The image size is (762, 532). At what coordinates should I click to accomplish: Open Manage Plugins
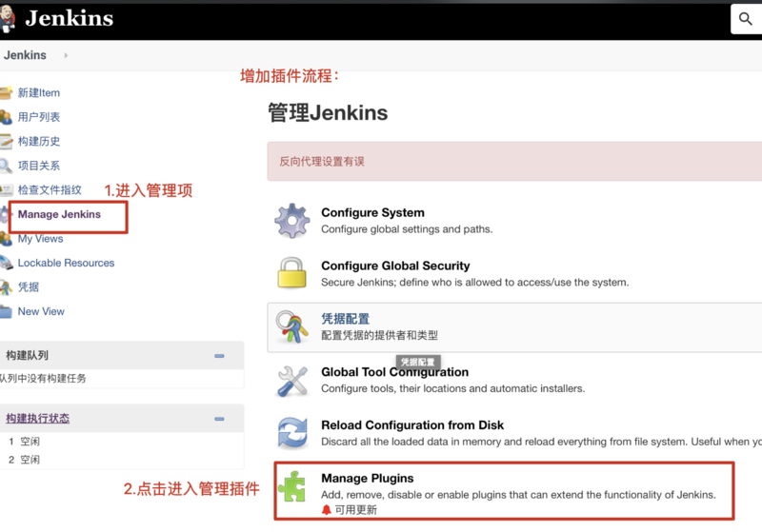tap(368, 478)
